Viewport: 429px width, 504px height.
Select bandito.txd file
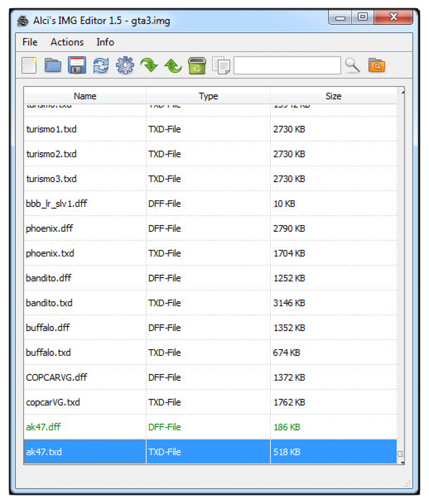(x=210, y=303)
